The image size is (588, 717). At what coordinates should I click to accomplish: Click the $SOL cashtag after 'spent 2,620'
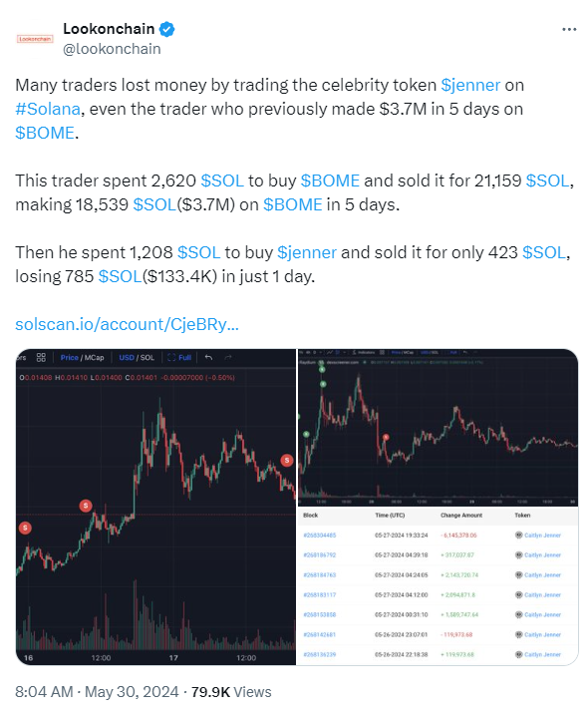(222, 180)
